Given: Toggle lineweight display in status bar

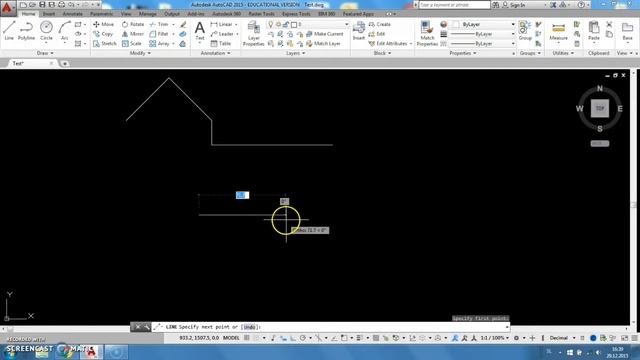Looking at the screenshot, I should (360, 338).
